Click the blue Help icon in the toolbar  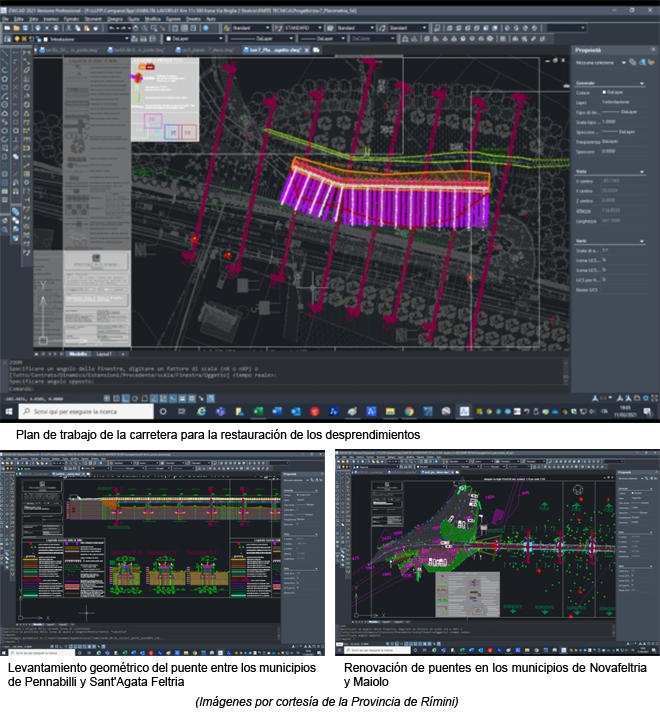[x=206, y=28]
